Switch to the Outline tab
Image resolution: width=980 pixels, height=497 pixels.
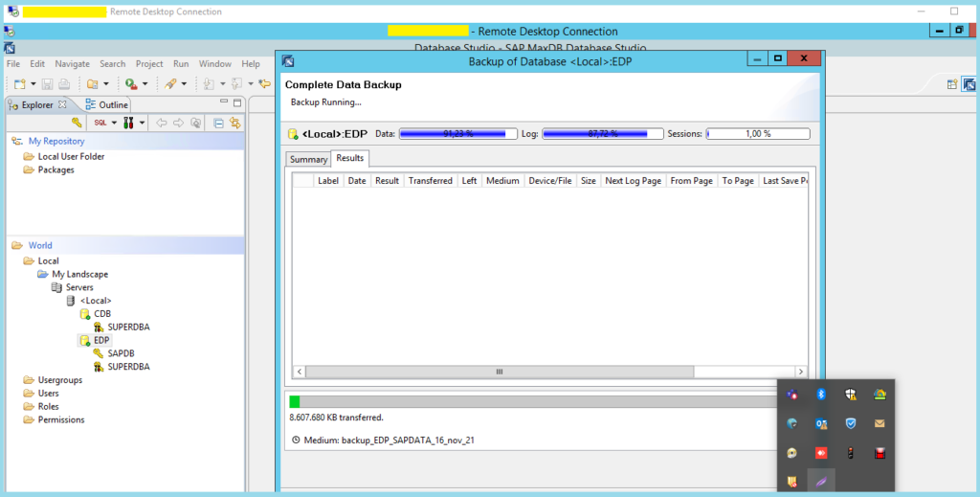click(x=107, y=105)
